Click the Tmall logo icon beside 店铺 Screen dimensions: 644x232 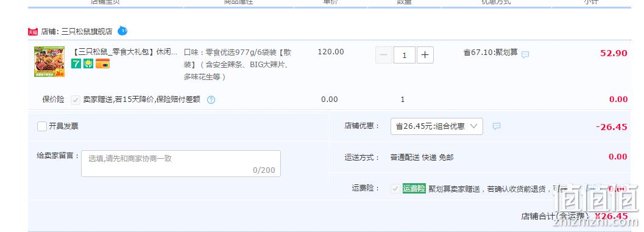tap(33, 32)
